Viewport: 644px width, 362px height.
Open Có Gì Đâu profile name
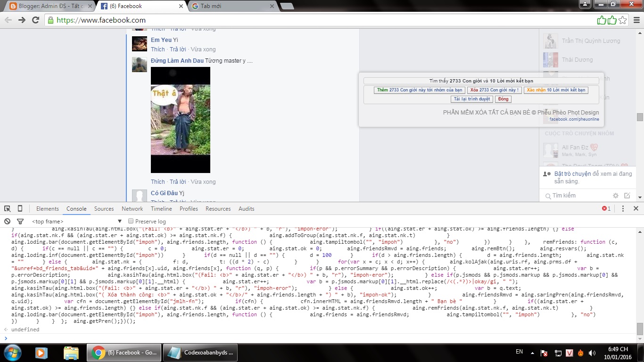(x=164, y=193)
